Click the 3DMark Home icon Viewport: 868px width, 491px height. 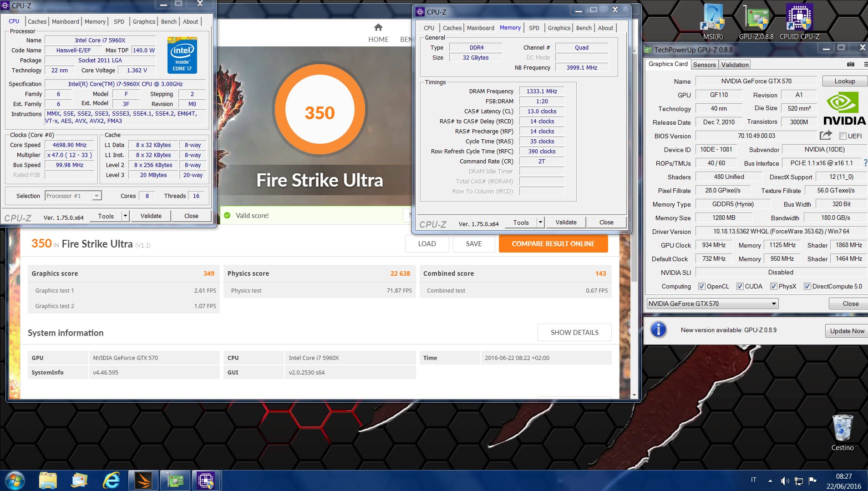point(378,27)
